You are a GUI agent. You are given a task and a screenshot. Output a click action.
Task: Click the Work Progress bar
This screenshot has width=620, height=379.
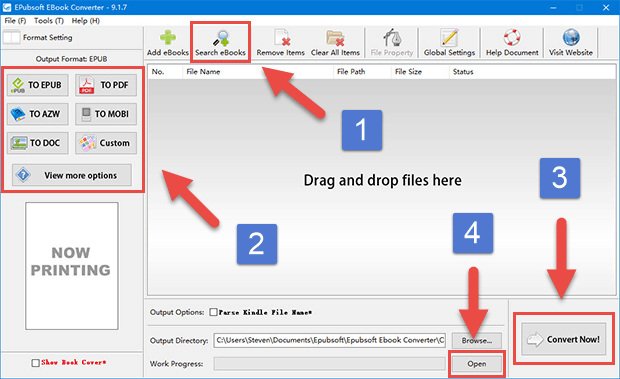point(329,364)
